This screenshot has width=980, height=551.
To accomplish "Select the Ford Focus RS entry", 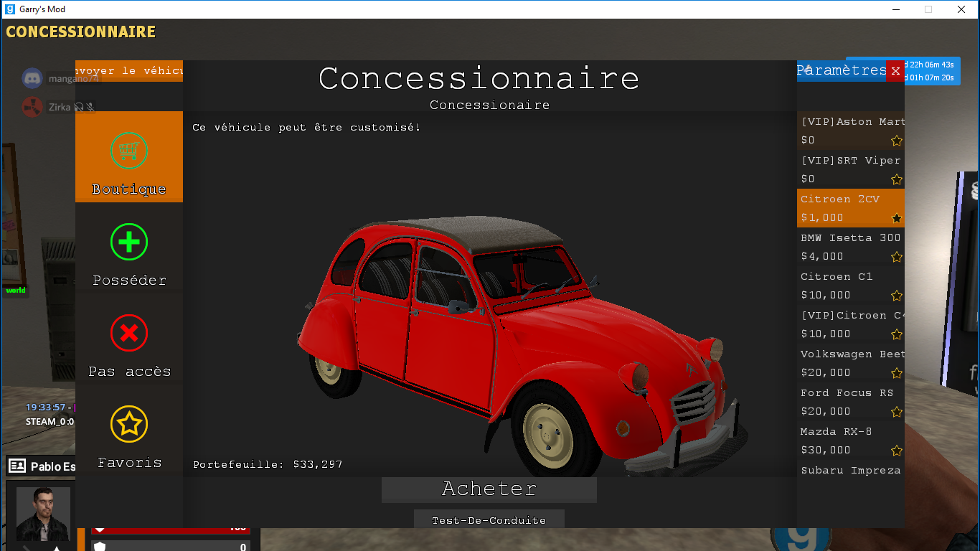I will 851,402.
